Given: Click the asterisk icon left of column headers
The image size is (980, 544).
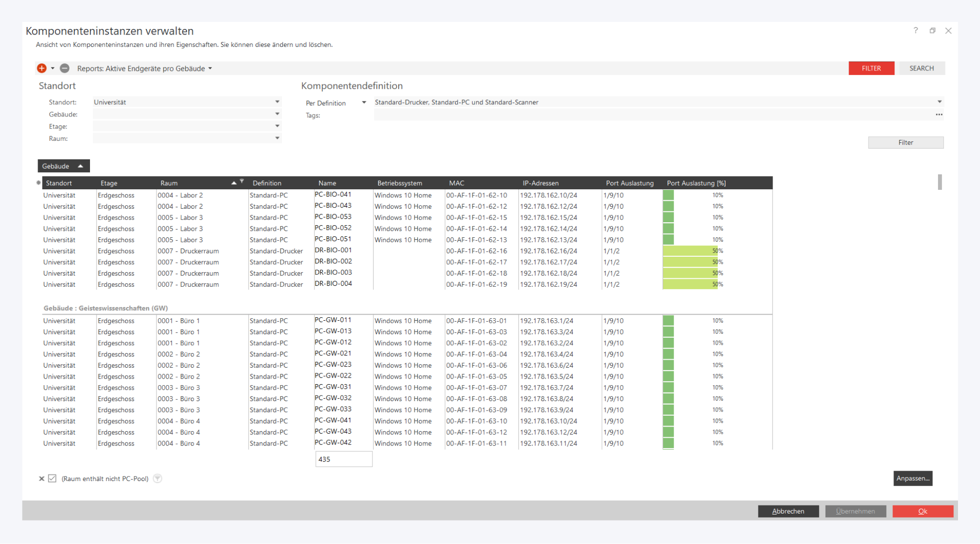Looking at the screenshot, I should tap(38, 183).
